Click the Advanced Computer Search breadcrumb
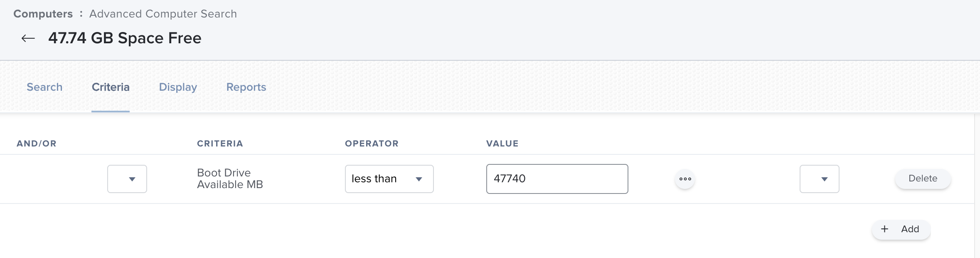The image size is (980, 258). (x=163, y=14)
